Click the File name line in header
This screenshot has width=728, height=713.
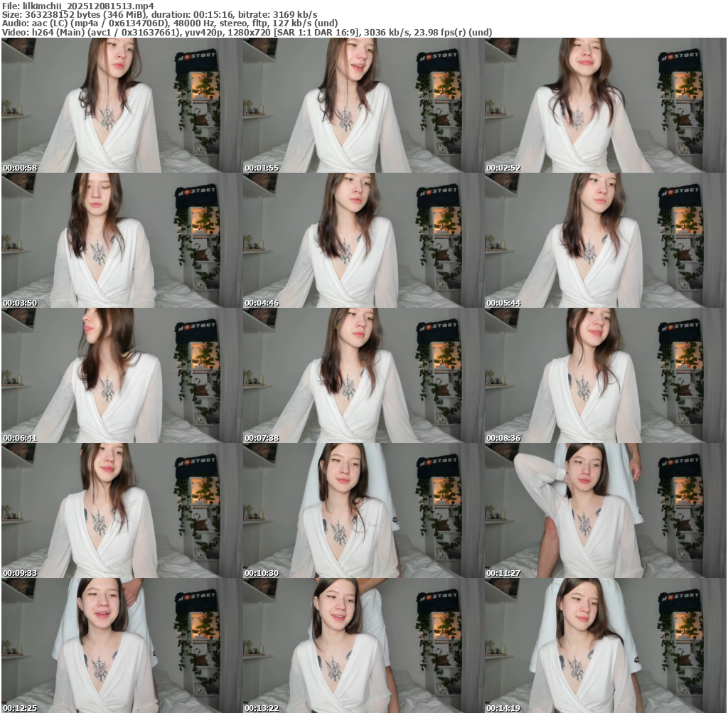coord(77,6)
